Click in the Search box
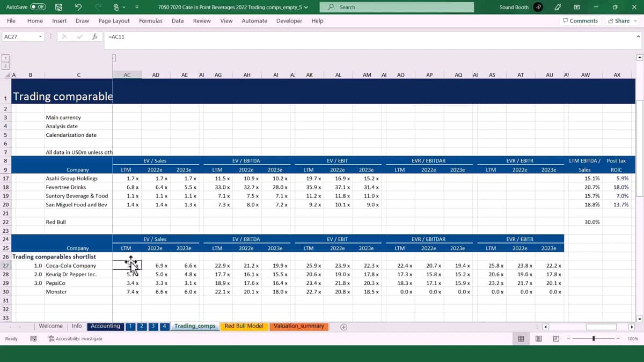644x362 pixels. (x=397, y=7)
